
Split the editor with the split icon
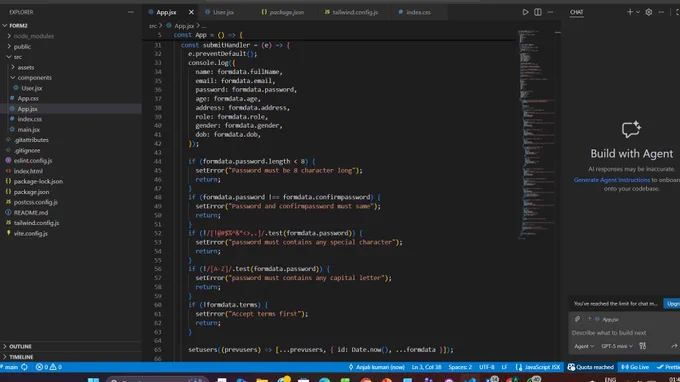538,12
